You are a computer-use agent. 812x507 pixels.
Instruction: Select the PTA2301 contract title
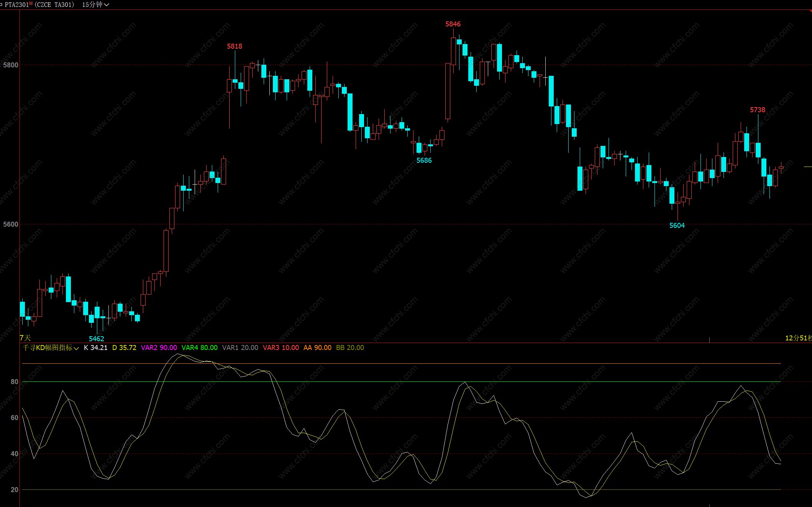tap(16, 5)
